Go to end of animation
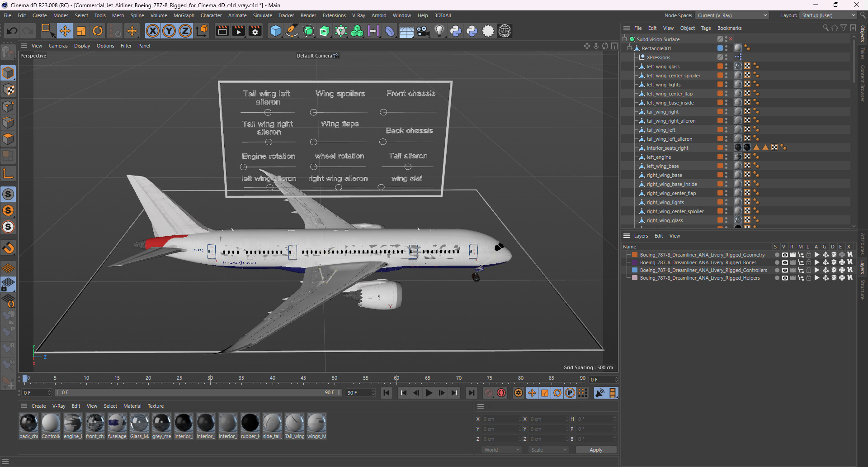This screenshot has height=467, width=868. pyautogui.click(x=471, y=393)
